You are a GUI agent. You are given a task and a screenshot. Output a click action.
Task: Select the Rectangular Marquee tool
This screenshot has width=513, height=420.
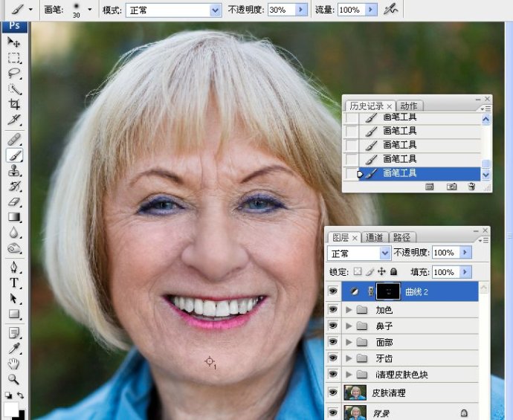click(13, 57)
